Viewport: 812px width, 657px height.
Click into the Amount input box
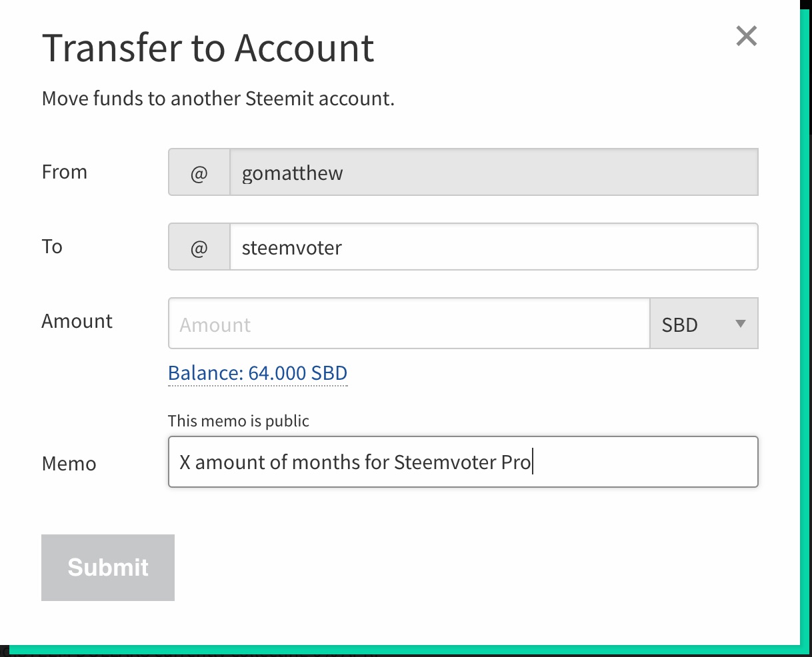pos(408,324)
